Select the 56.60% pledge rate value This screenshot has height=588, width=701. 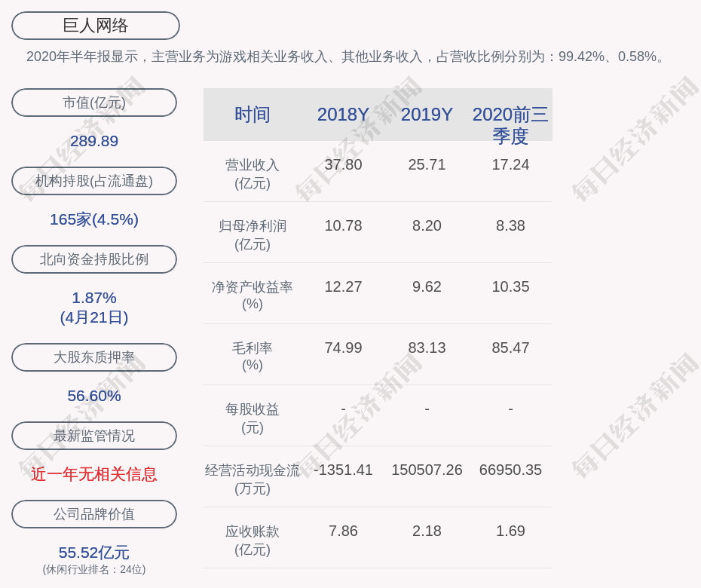pyautogui.click(x=94, y=396)
